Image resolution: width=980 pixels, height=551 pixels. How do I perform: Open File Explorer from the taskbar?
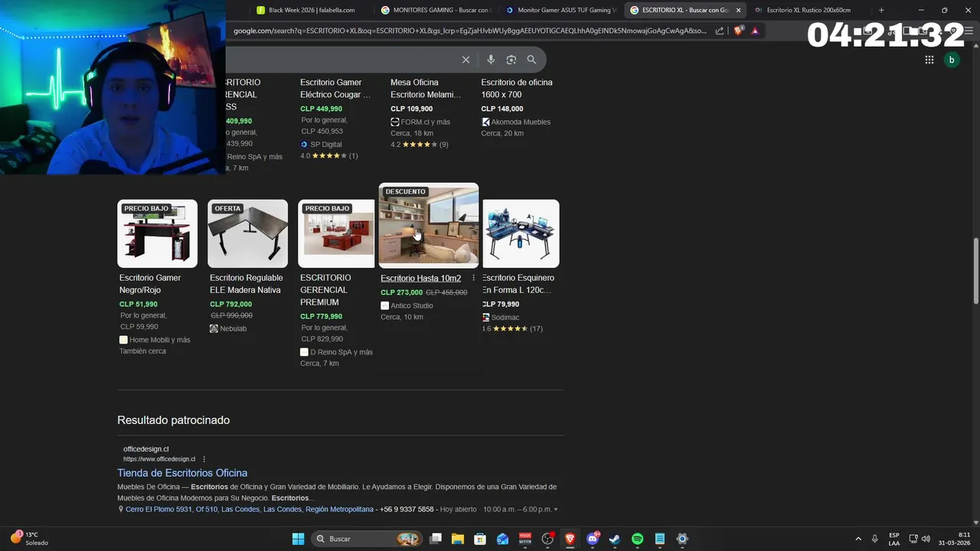point(458,539)
